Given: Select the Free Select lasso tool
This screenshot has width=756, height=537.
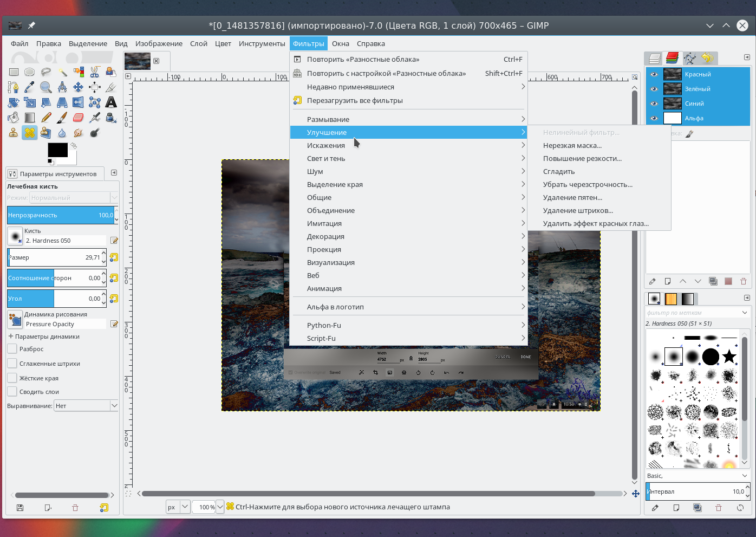Looking at the screenshot, I should click(46, 72).
